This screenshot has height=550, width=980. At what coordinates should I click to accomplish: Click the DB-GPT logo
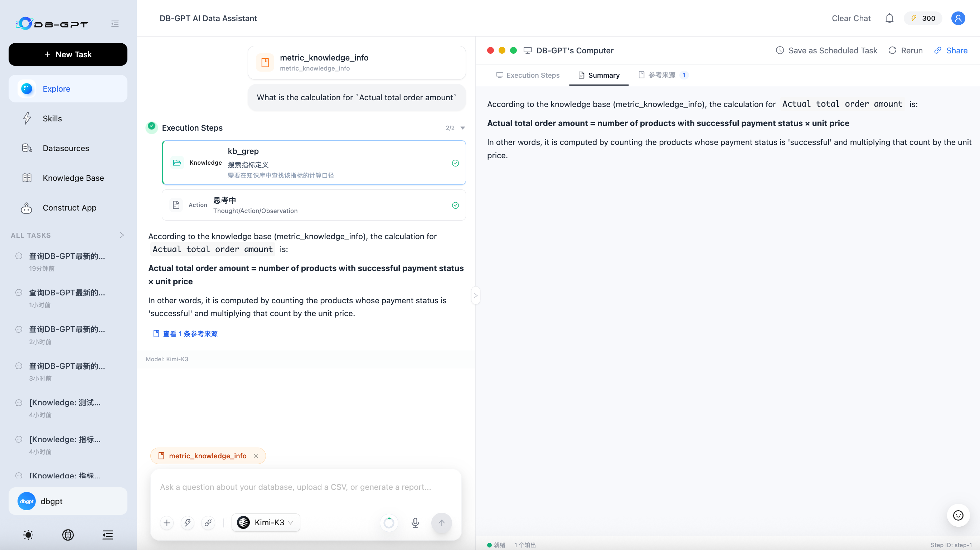click(x=52, y=24)
